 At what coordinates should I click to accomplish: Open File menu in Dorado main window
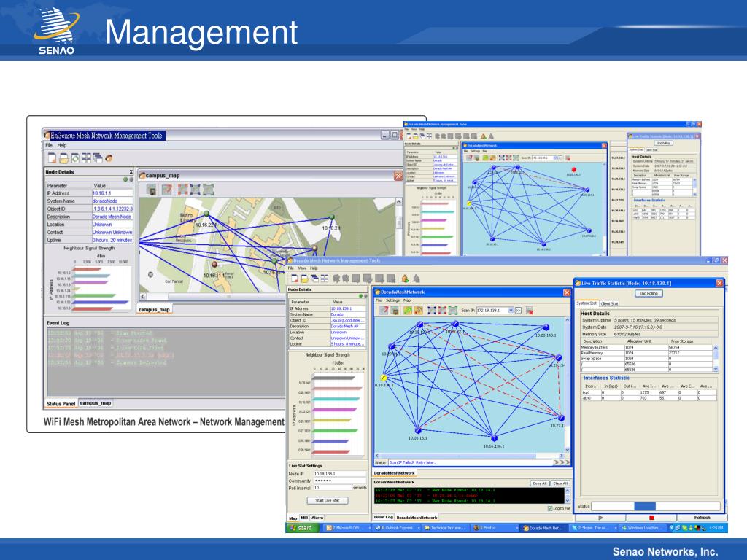(x=291, y=268)
